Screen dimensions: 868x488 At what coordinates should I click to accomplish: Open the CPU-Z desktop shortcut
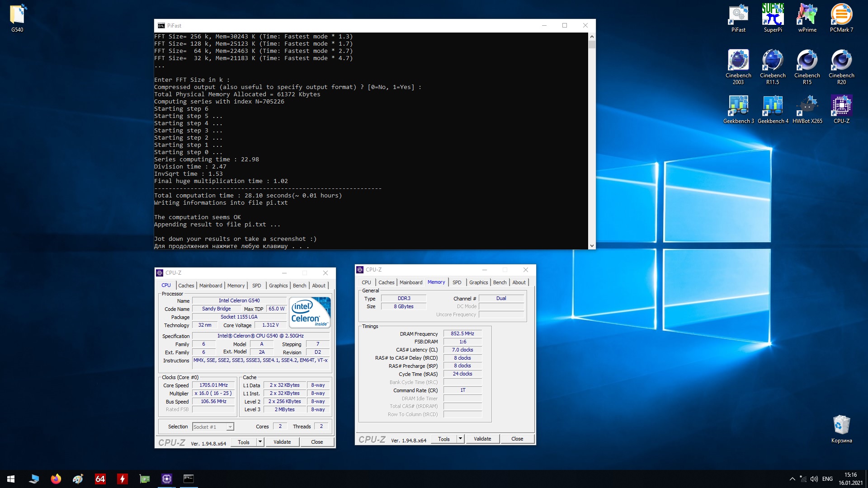841,109
